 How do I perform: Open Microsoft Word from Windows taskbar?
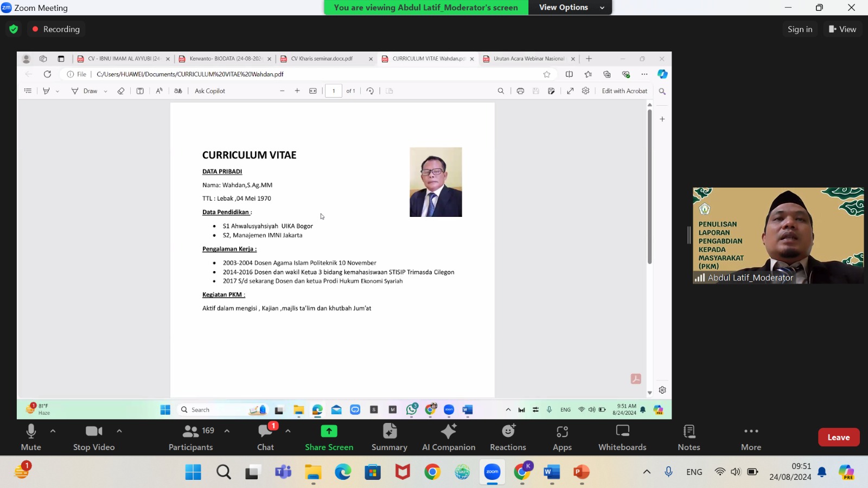[552, 472]
